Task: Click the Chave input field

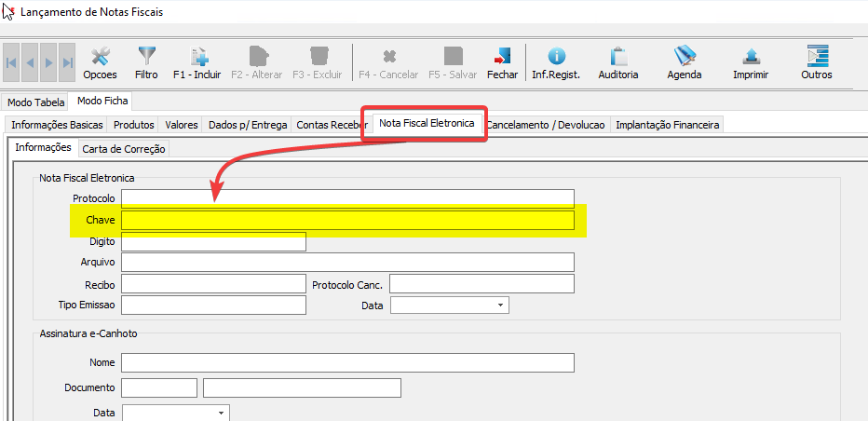Action: (347, 221)
